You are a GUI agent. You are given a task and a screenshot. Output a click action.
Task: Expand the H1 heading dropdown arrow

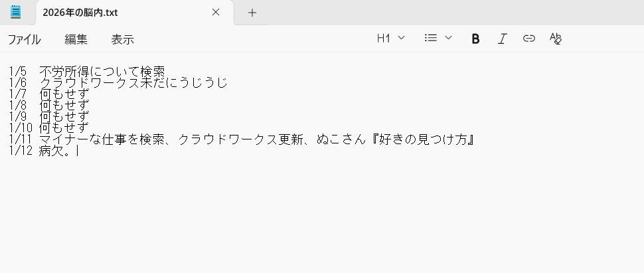[x=402, y=38]
